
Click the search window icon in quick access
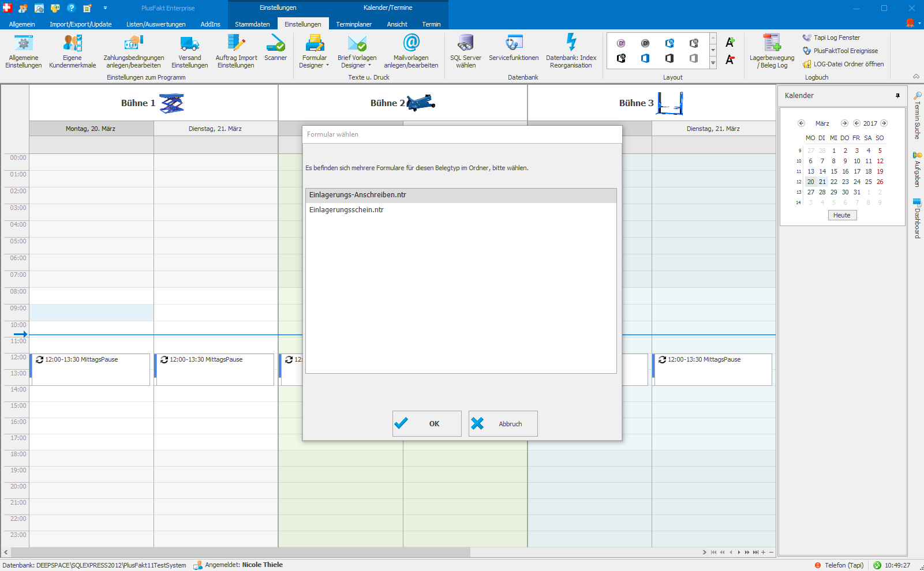pyautogui.click(x=39, y=8)
